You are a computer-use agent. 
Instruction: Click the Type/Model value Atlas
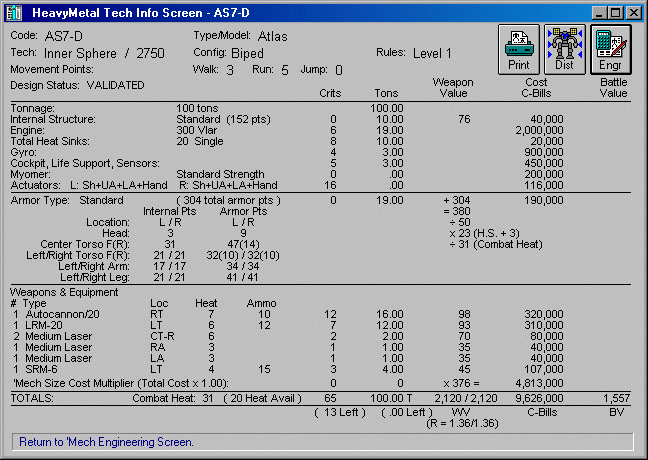[272, 36]
